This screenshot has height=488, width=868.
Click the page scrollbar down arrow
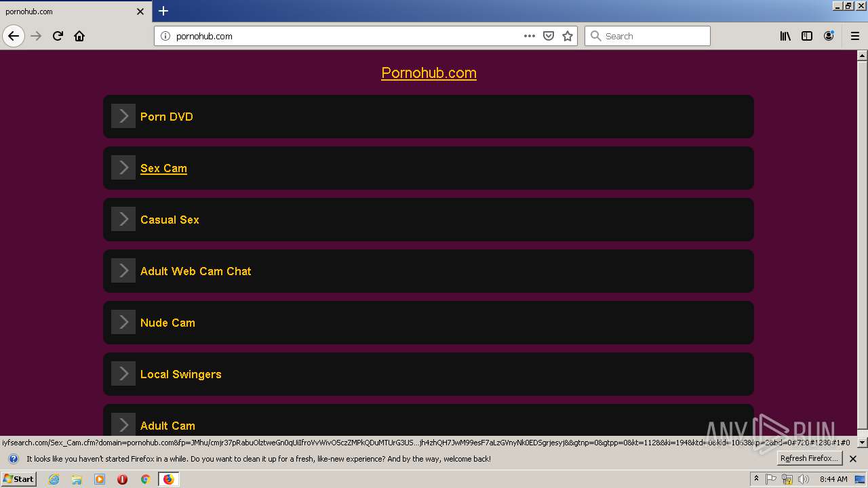point(863,443)
